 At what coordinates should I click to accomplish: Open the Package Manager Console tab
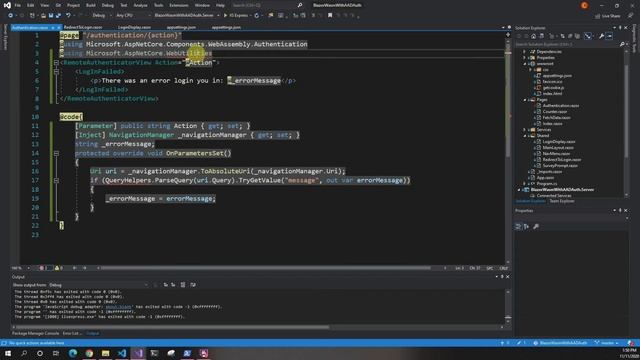[36, 333]
